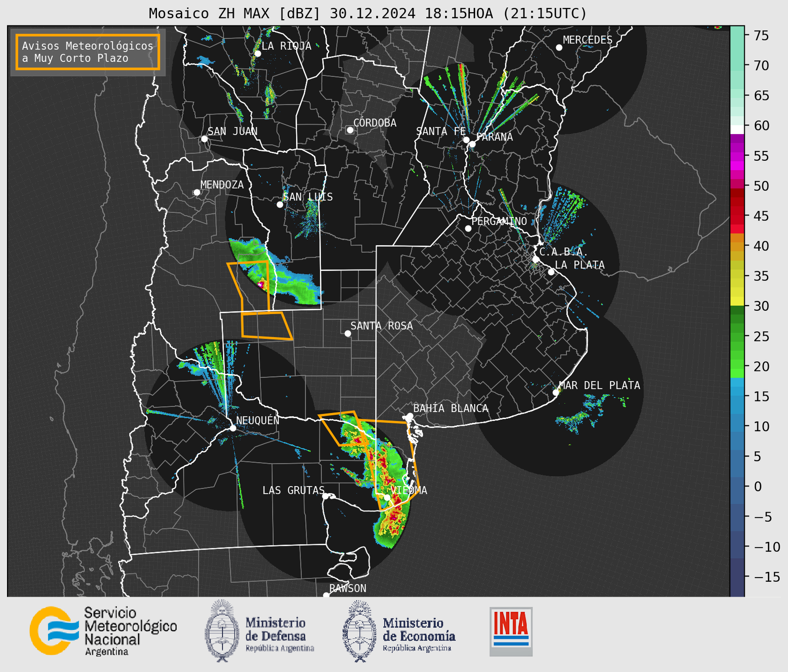Click the MERCEDES city label
This screenshot has width=788, height=672.
(587, 40)
